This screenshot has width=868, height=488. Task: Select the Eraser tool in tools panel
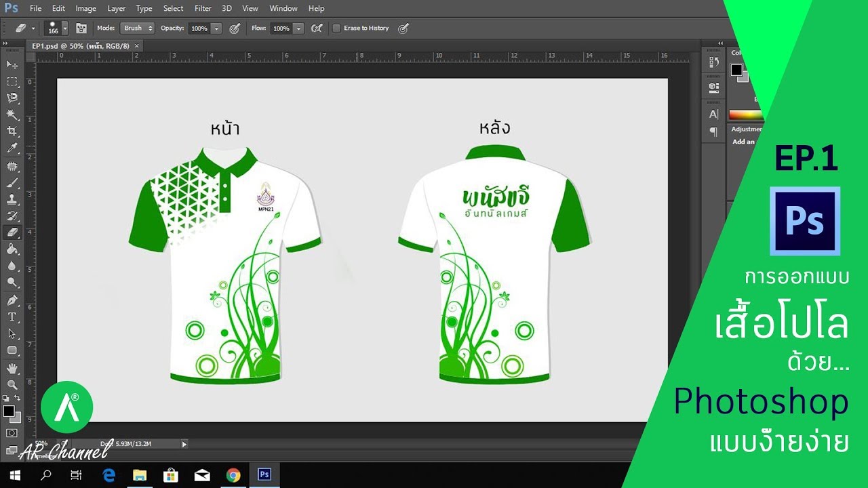pos(12,232)
